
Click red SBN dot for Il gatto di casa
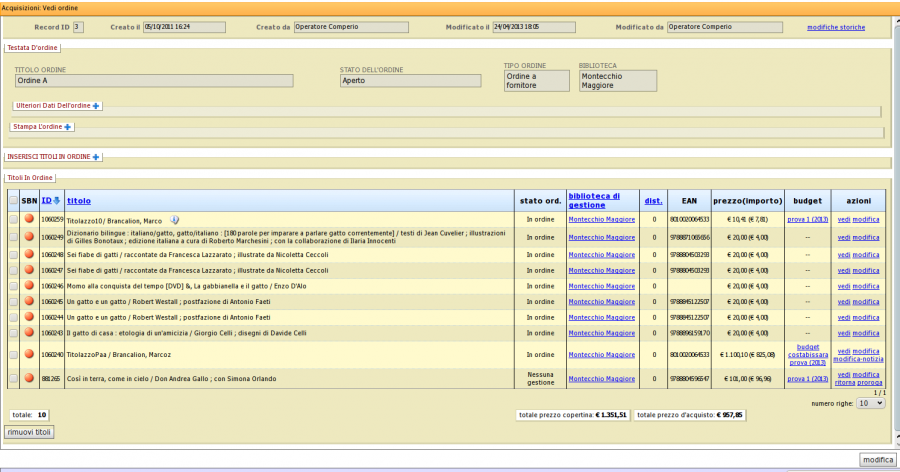(29, 333)
